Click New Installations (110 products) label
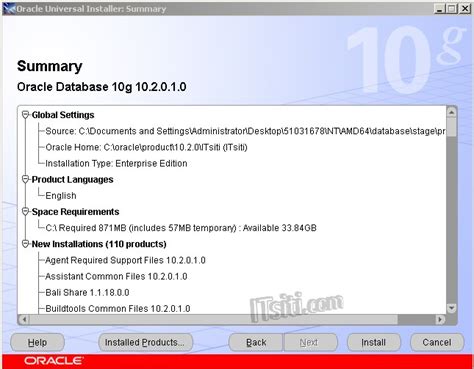This screenshot has height=369, width=474. (99, 244)
